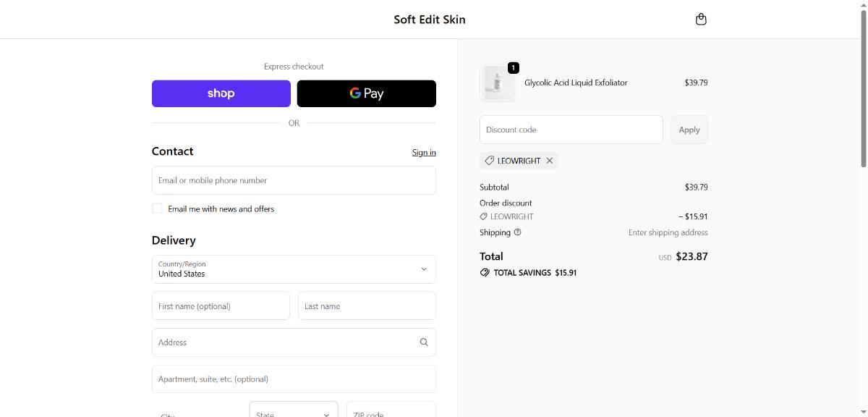Remove the LEOWRIGHT discount code tag
This screenshot has width=868, height=417.
[550, 161]
